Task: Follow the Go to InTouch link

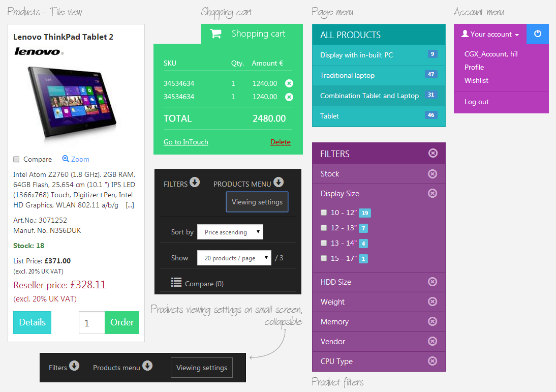Action: pyautogui.click(x=186, y=142)
